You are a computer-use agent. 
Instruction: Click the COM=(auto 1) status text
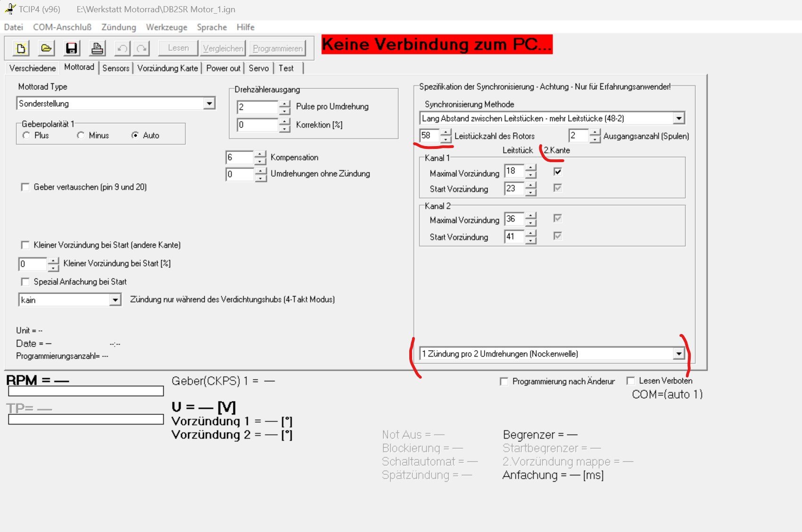point(667,394)
